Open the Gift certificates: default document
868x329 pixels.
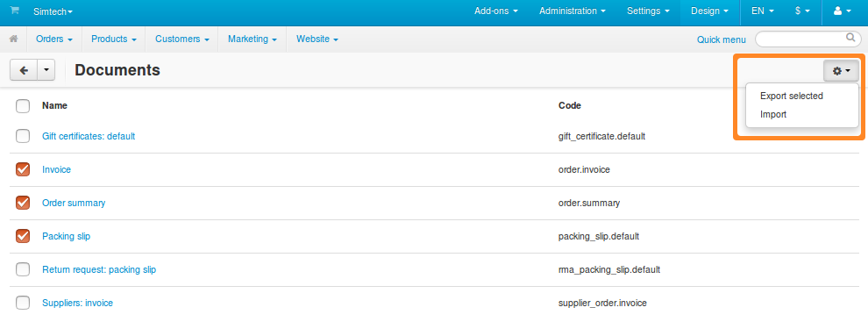point(89,136)
